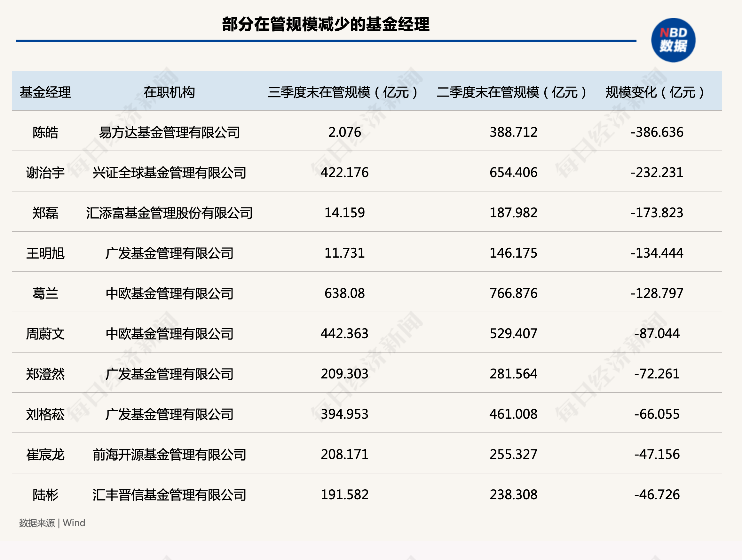742x560 pixels.
Task: Click change value -232.231
Action: point(657,172)
